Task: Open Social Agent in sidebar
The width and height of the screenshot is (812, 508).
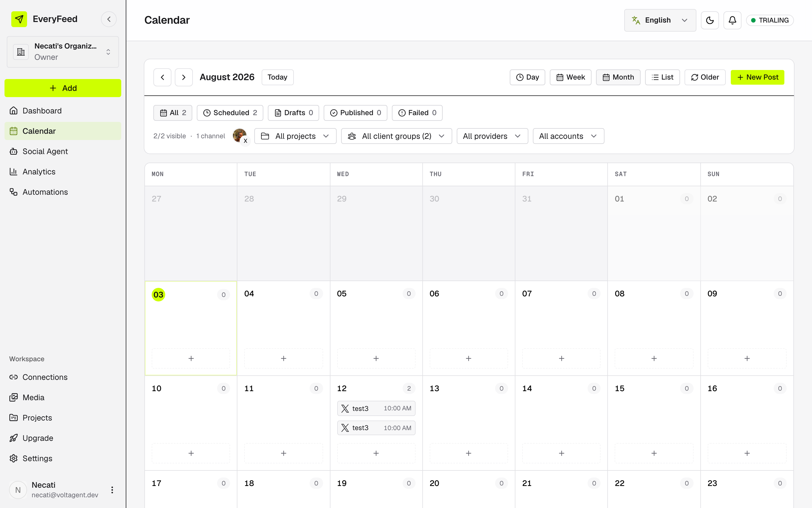Action: point(63,151)
